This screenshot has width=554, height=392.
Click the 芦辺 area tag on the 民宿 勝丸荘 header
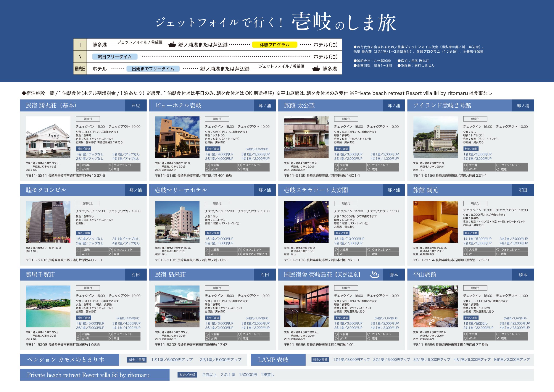pyautogui.click(x=136, y=105)
